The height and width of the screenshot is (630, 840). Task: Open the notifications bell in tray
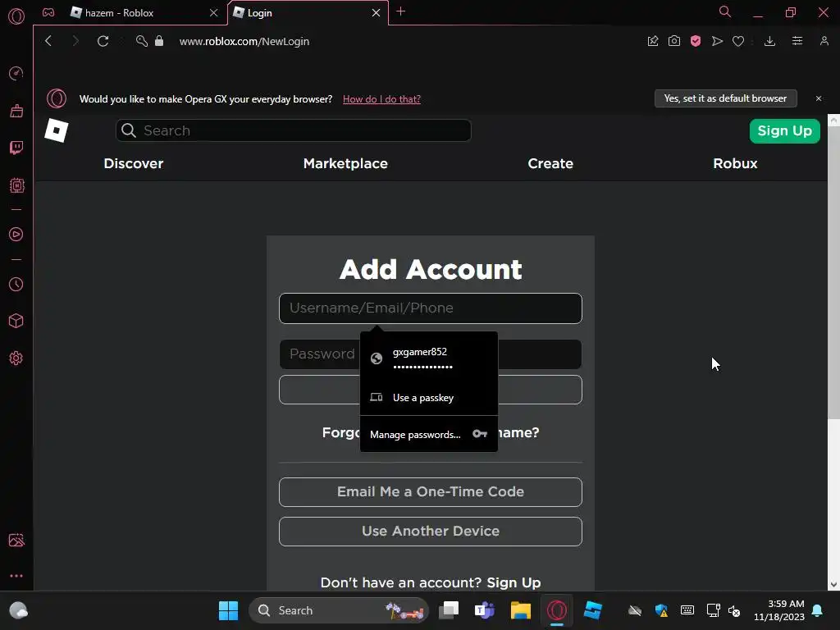[x=817, y=610]
